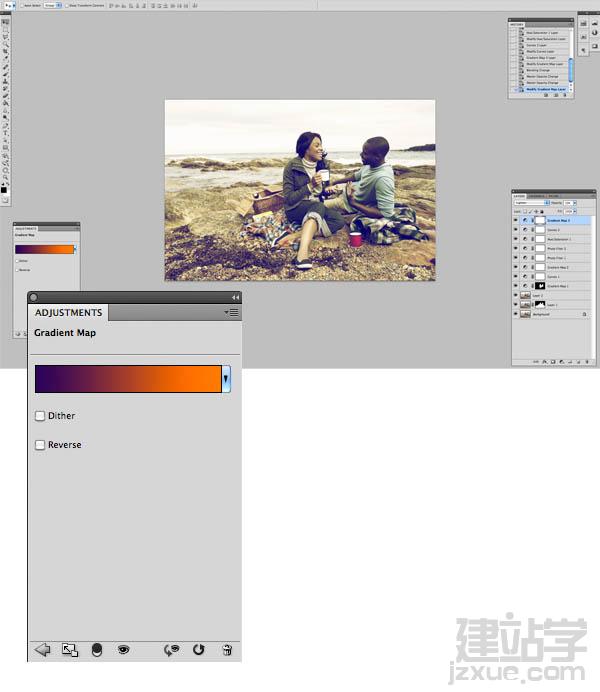The width and height of the screenshot is (600, 692).
Task: Select the Move tool in toolbox
Action: coord(5,22)
